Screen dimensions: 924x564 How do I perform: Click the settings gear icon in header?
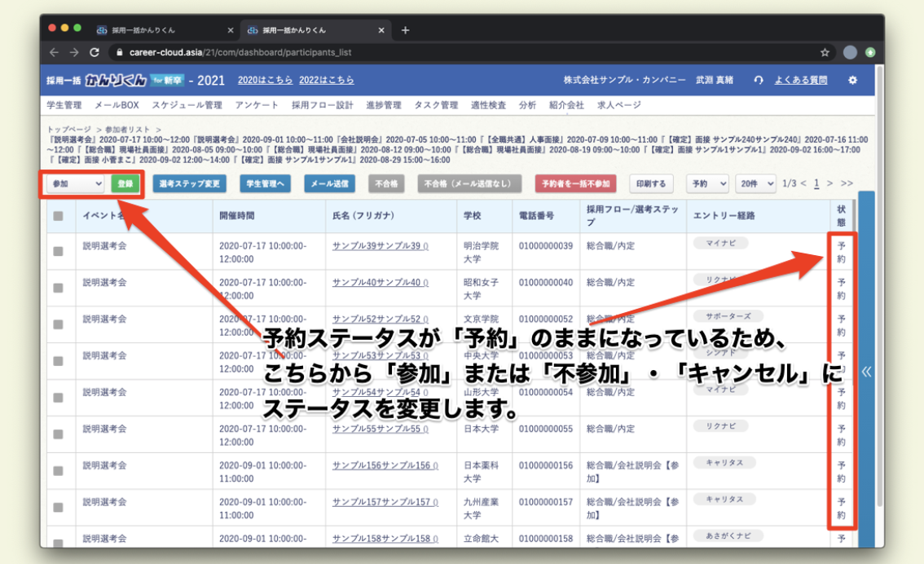coord(852,81)
